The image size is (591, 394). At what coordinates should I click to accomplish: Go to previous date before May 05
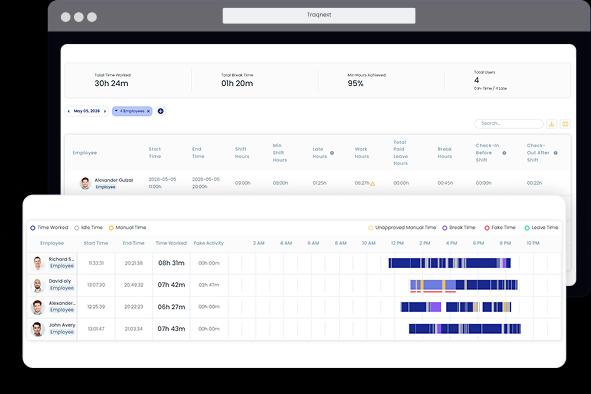click(69, 111)
